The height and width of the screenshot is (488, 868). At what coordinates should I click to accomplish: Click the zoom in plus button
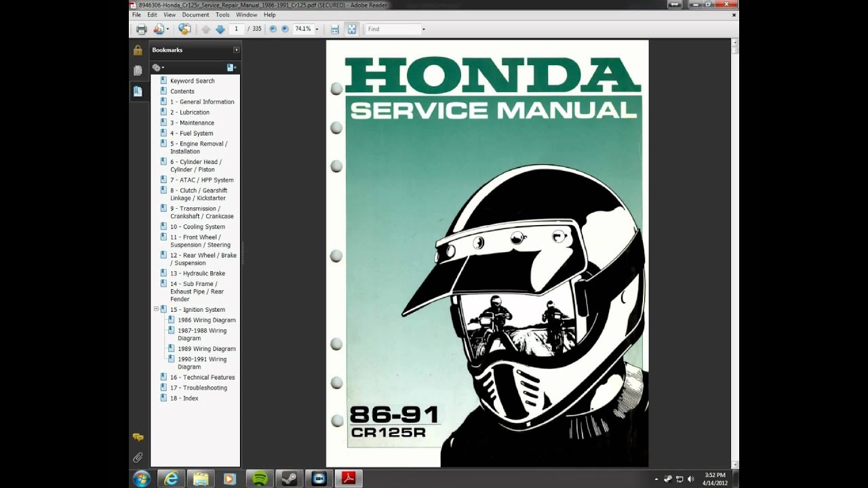[285, 29]
